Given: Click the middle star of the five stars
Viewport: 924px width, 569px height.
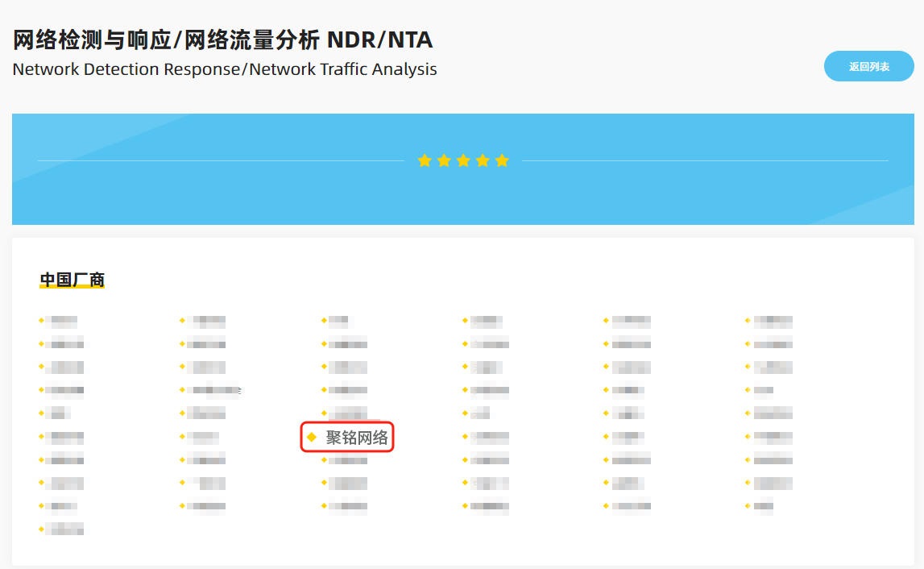Looking at the screenshot, I should coord(463,161).
